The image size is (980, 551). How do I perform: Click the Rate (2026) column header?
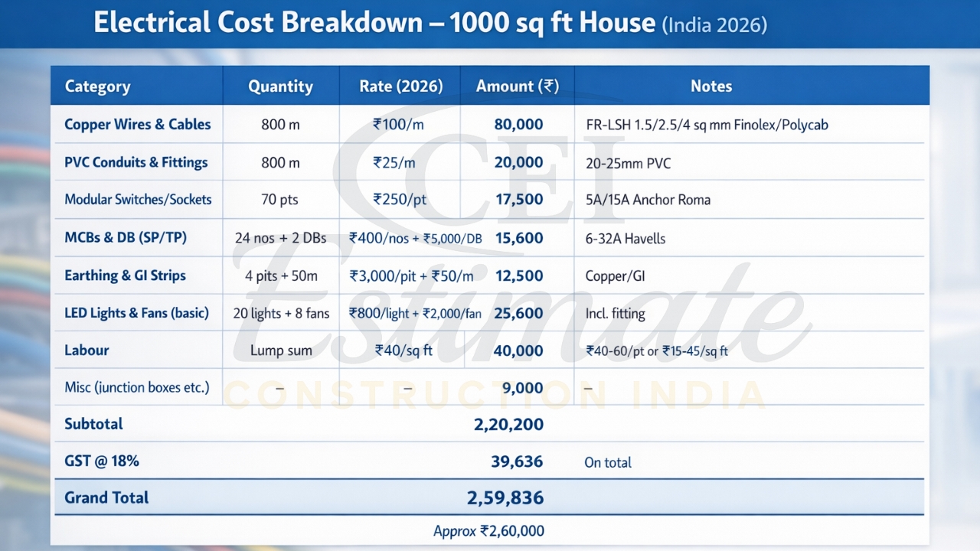[x=399, y=86]
